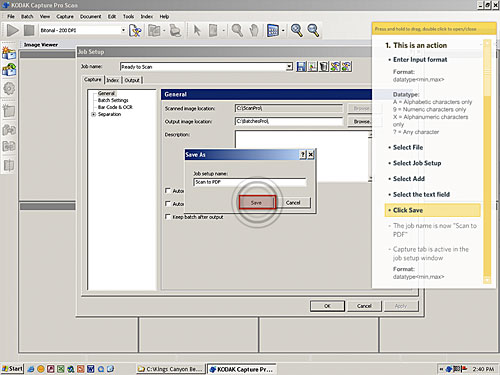This screenshot has height=375, width=500.
Task: Open the Batch menu
Action: pyautogui.click(x=27, y=16)
